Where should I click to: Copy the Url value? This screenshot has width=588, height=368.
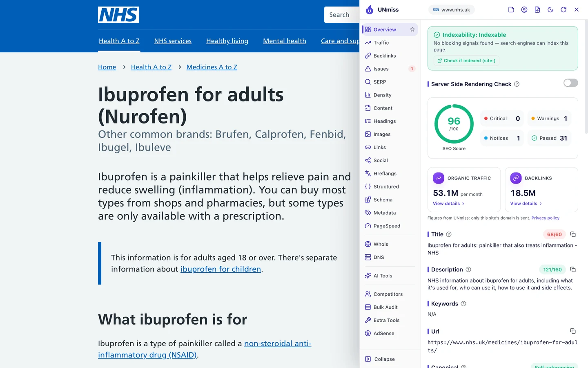[573, 331]
